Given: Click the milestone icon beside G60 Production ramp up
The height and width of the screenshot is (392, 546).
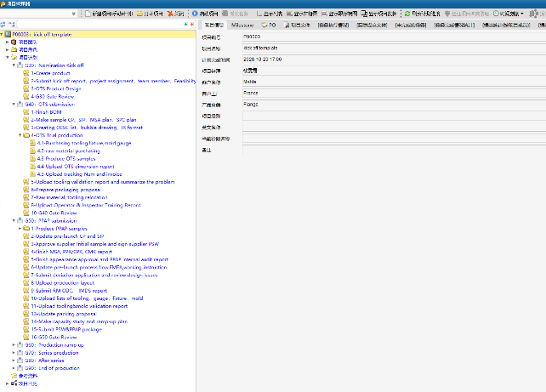Looking at the screenshot, I should tap(20, 344).
